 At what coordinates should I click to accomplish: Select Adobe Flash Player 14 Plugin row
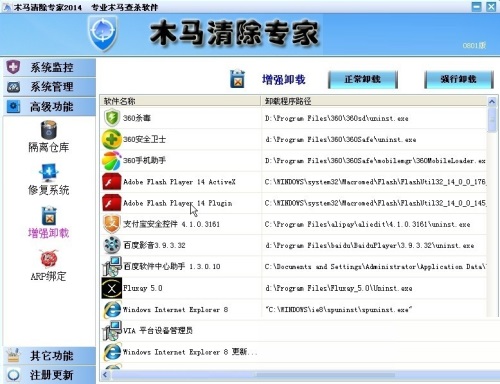[x=293, y=203]
